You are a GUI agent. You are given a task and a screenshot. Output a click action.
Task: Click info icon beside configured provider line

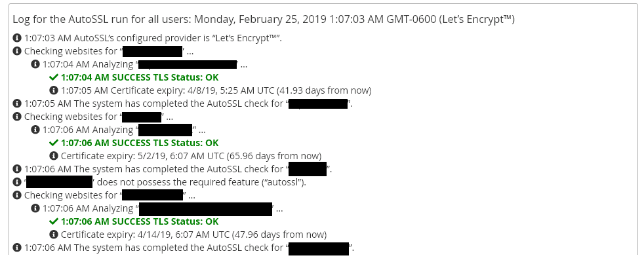(17, 38)
